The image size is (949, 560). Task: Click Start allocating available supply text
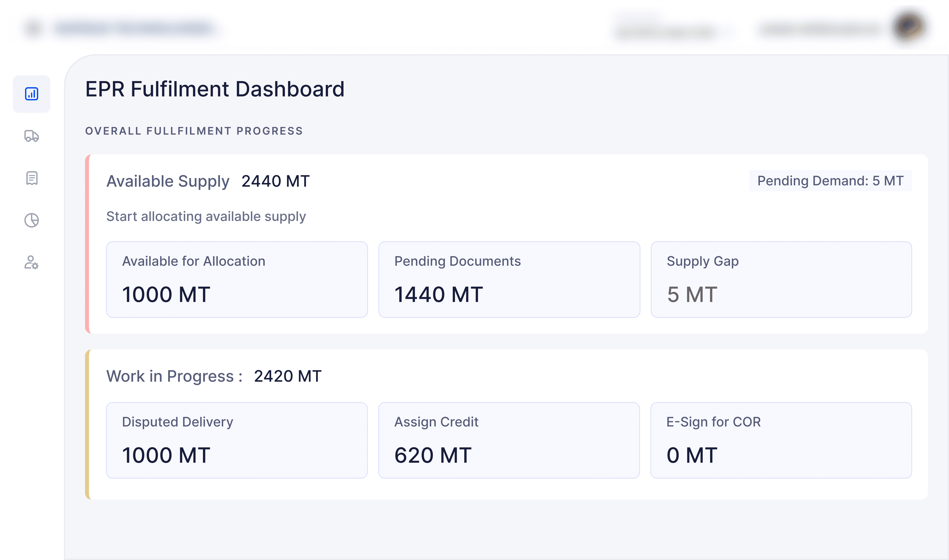206,217
